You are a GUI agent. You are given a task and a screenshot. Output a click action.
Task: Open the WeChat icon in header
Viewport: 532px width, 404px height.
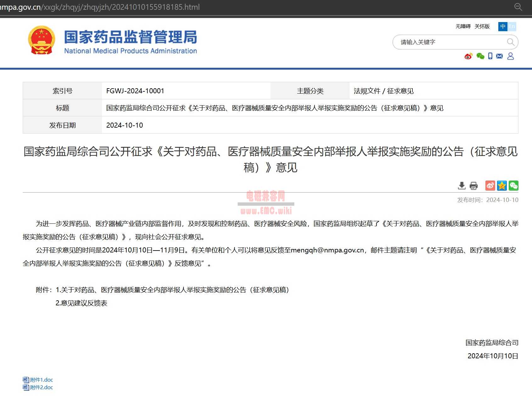(480, 56)
